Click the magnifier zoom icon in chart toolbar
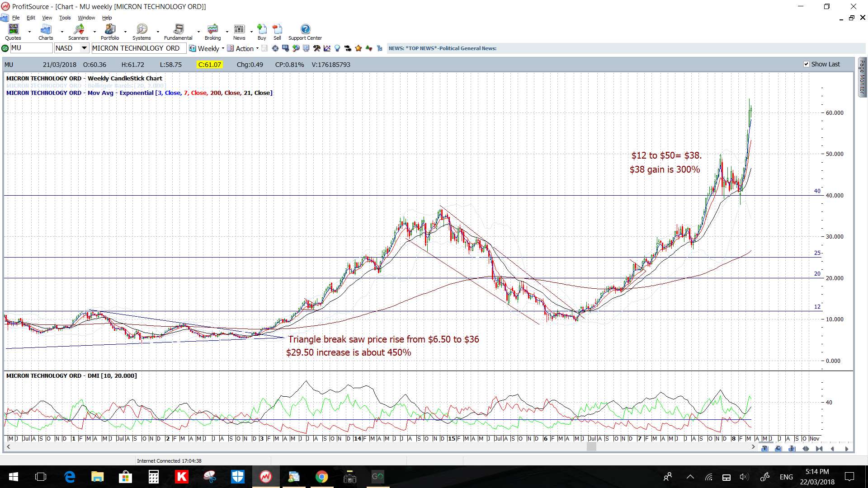868x488 pixels. tap(296, 48)
